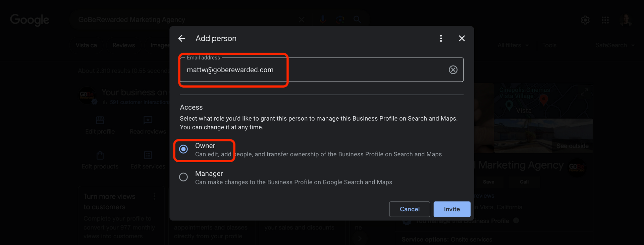Open Google settings gear
644x245 pixels.
[x=585, y=20]
